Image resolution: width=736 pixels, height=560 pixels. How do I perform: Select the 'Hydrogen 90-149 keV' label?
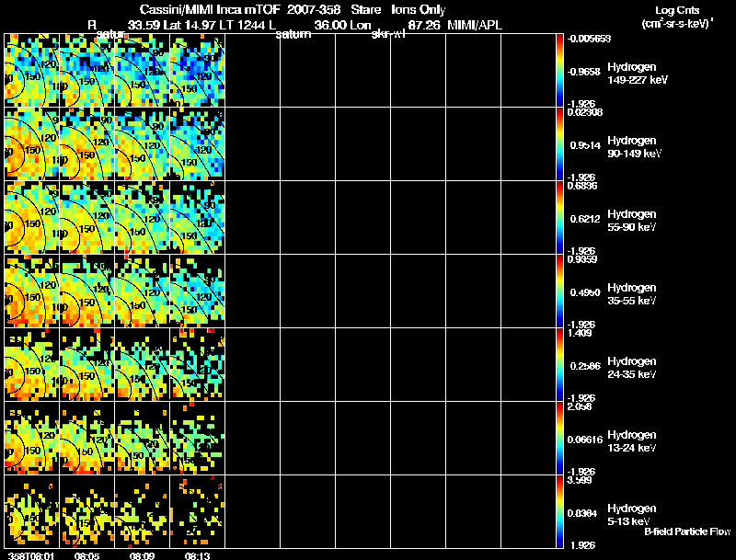click(634, 147)
